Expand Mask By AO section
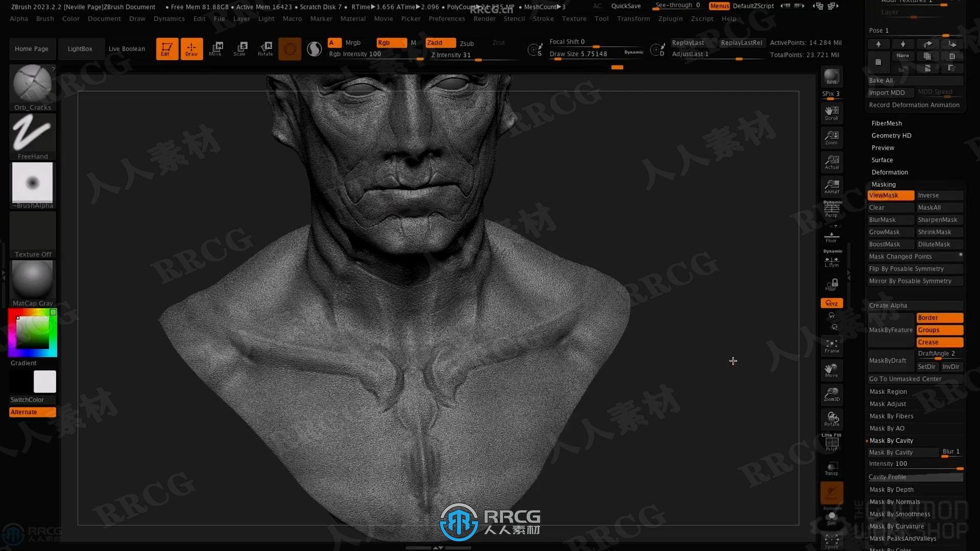The height and width of the screenshot is (551, 980). 887,429
